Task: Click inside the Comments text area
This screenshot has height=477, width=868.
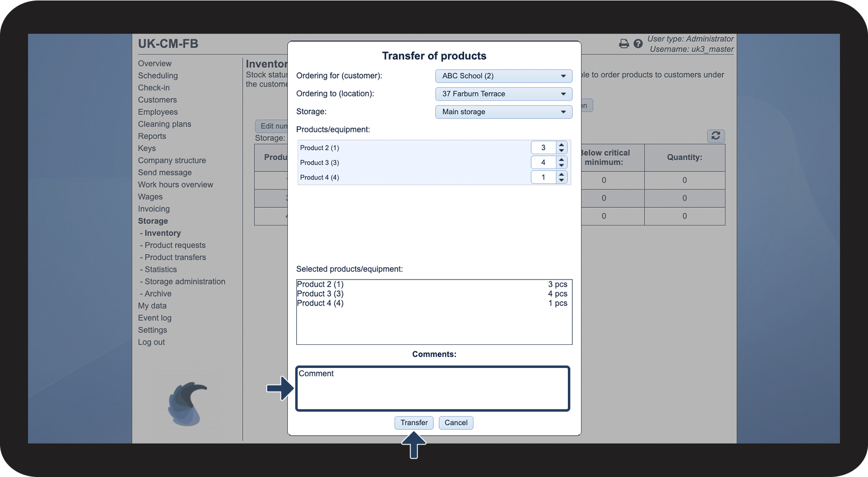Action: tap(433, 389)
